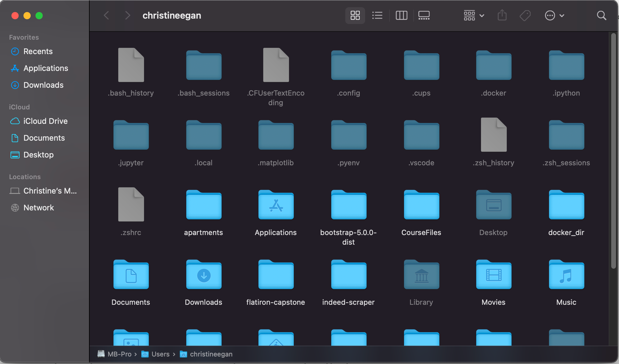Open Network in the sidebar

tap(38, 208)
